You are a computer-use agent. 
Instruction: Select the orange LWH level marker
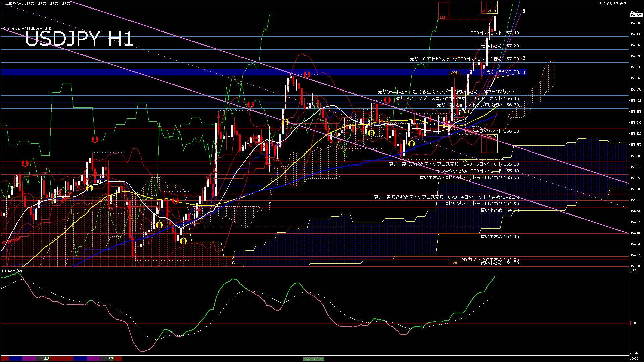[x=454, y=72]
